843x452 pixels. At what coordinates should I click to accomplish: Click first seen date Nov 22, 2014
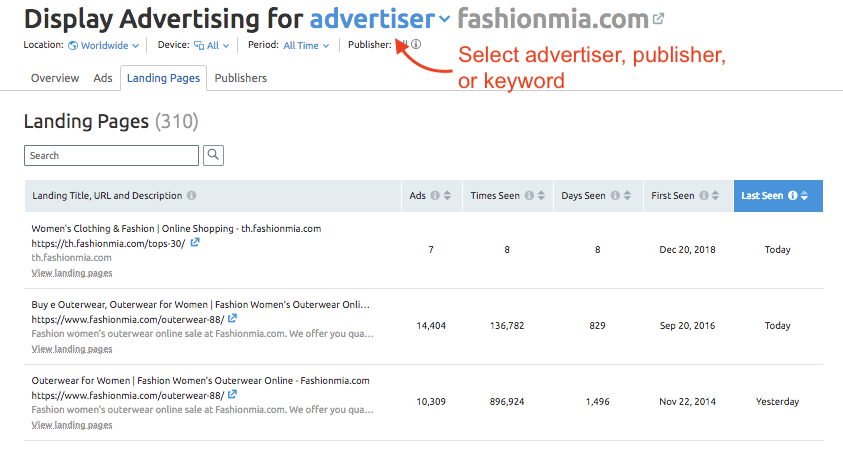tap(688, 401)
